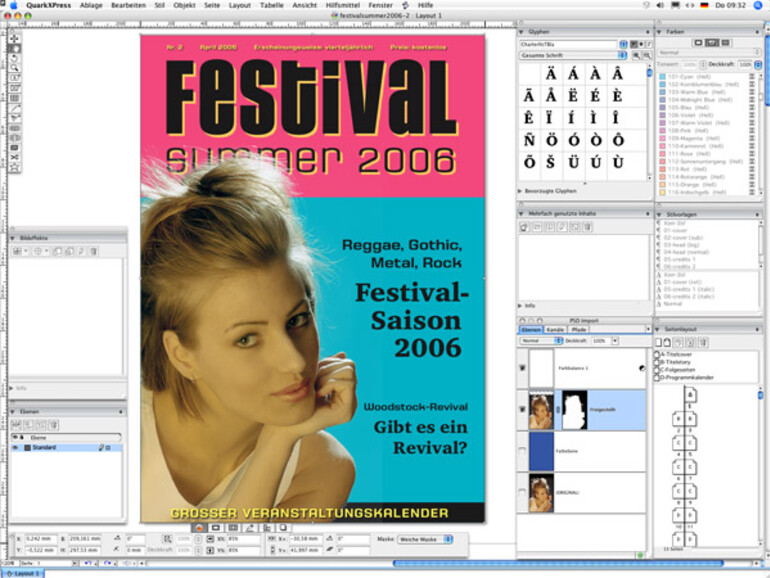This screenshot has width=770, height=578.
Task: Click the first icon in Mehrfach genutzte Inhalte
Action: [524, 227]
